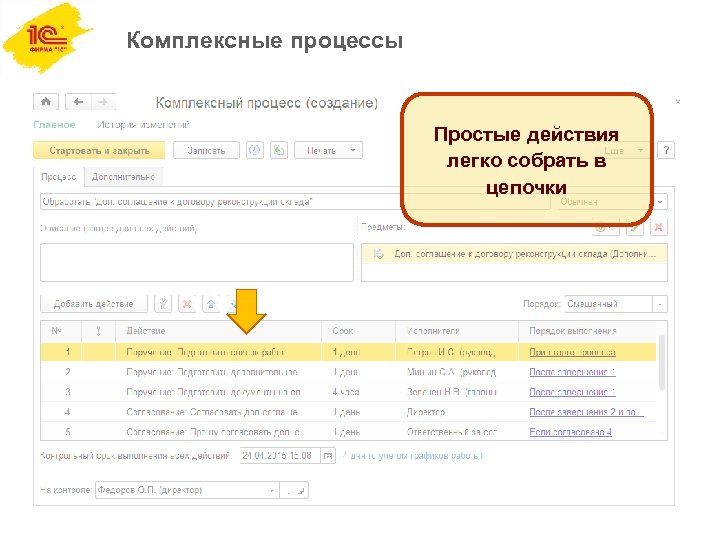Open help with the question mark button
This screenshot has height=540, width=720.
(x=666, y=150)
